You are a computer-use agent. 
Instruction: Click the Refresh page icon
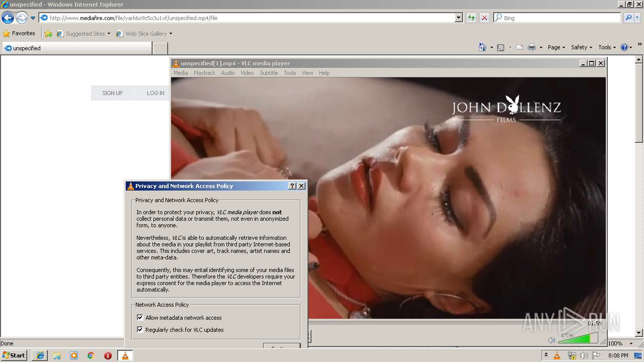pyautogui.click(x=471, y=18)
